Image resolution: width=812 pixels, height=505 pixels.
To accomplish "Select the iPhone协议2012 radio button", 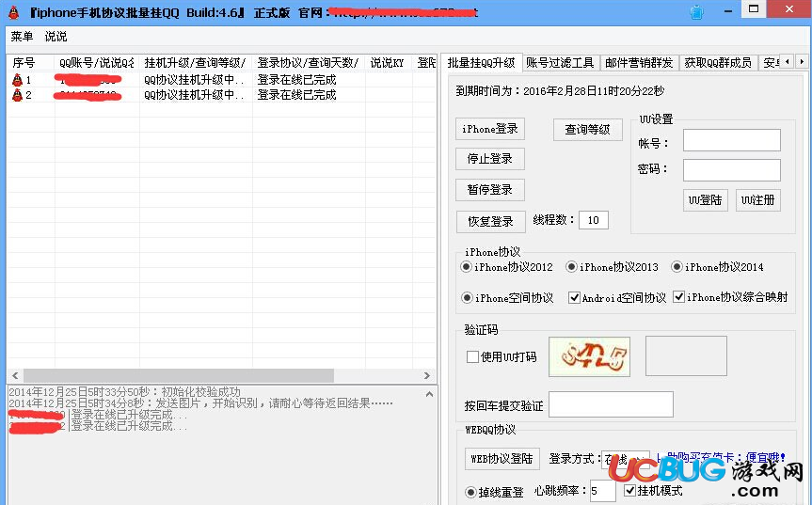I will (x=466, y=267).
